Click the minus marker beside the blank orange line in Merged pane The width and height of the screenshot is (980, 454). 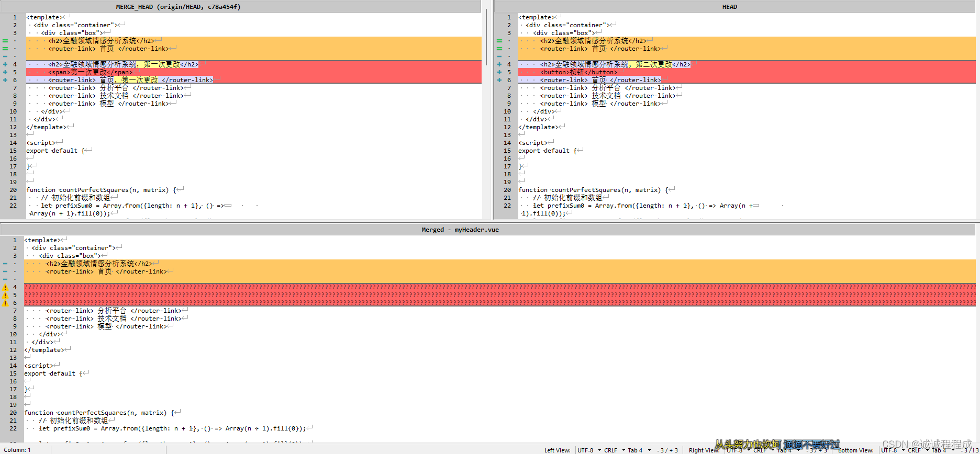(5, 279)
